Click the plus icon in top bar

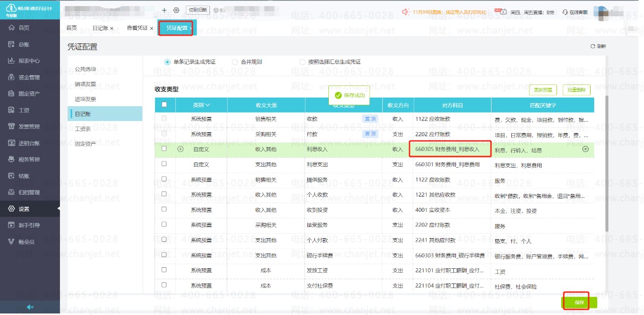[x=164, y=10]
